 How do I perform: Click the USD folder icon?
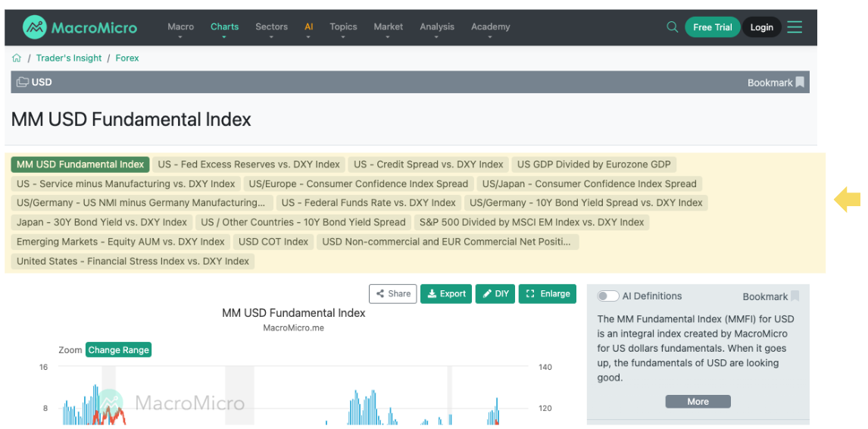[23, 82]
